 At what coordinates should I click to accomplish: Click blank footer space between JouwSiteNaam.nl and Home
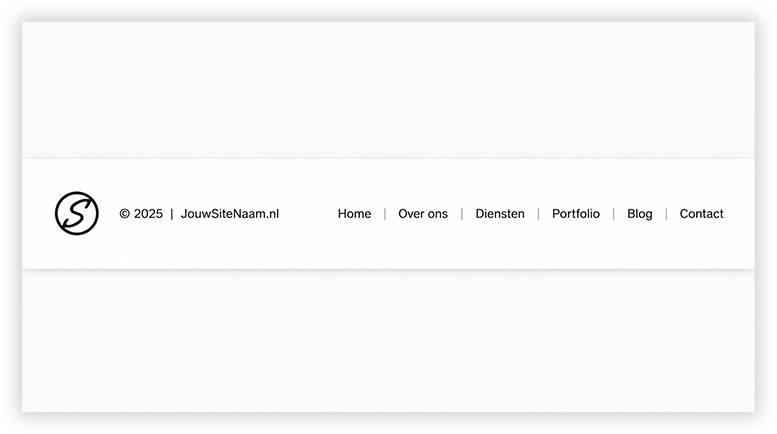point(308,214)
